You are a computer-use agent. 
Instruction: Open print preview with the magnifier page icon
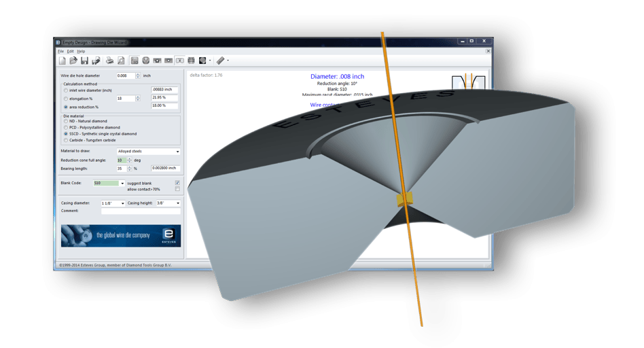pos(121,60)
